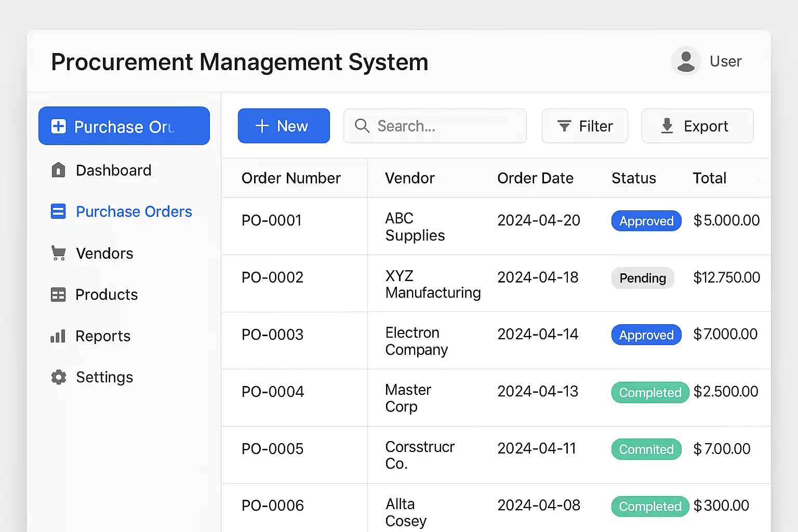Screen dimensions: 798x532
Task: Open the Vendors sidebar section
Action: click(104, 253)
